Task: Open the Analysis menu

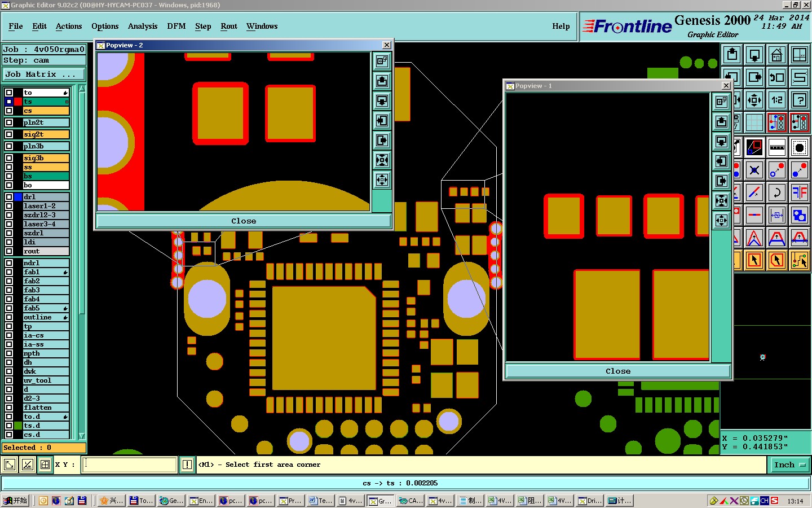Action: (143, 26)
